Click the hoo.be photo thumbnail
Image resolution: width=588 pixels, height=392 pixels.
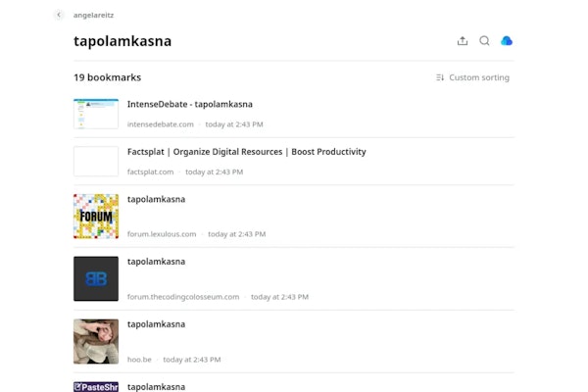tap(96, 341)
